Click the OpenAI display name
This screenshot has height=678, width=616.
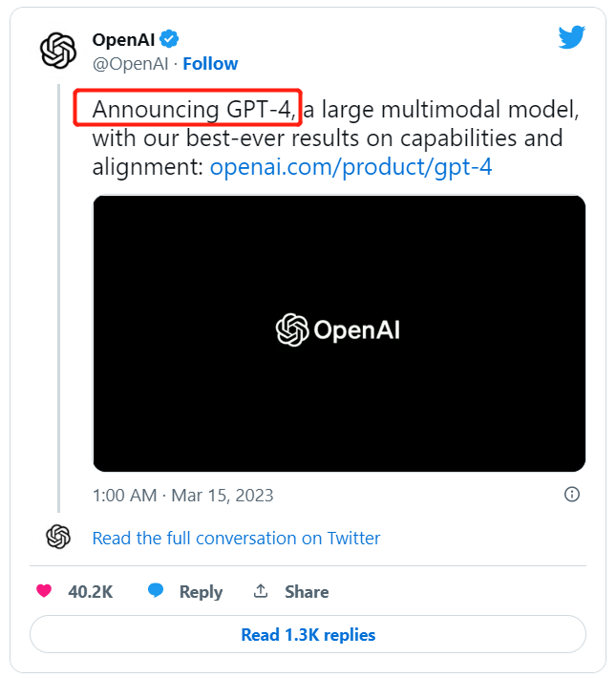(124, 39)
